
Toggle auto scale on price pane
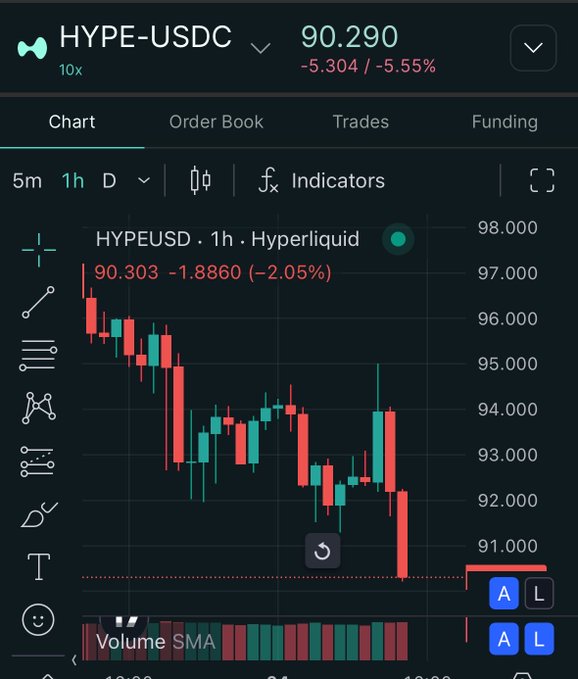pyautogui.click(x=504, y=594)
